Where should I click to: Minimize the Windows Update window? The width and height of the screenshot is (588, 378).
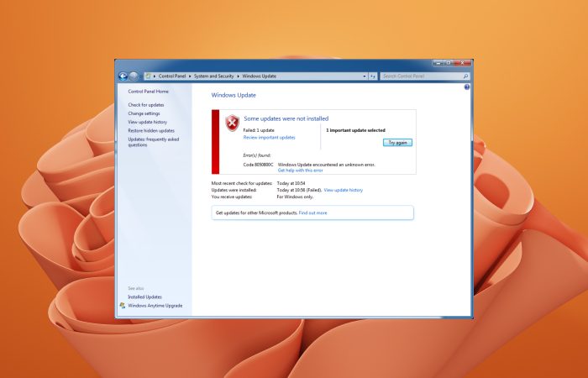[438, 63]
